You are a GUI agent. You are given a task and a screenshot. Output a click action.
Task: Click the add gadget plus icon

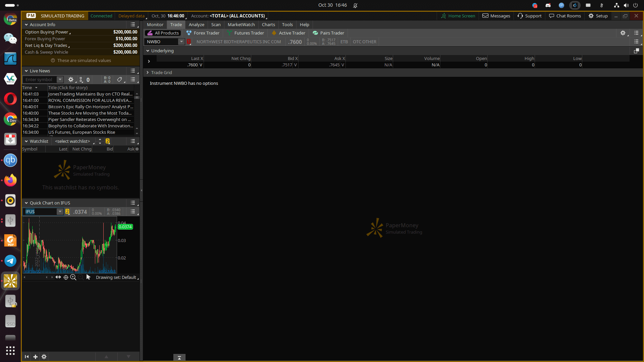coord(35,357)
